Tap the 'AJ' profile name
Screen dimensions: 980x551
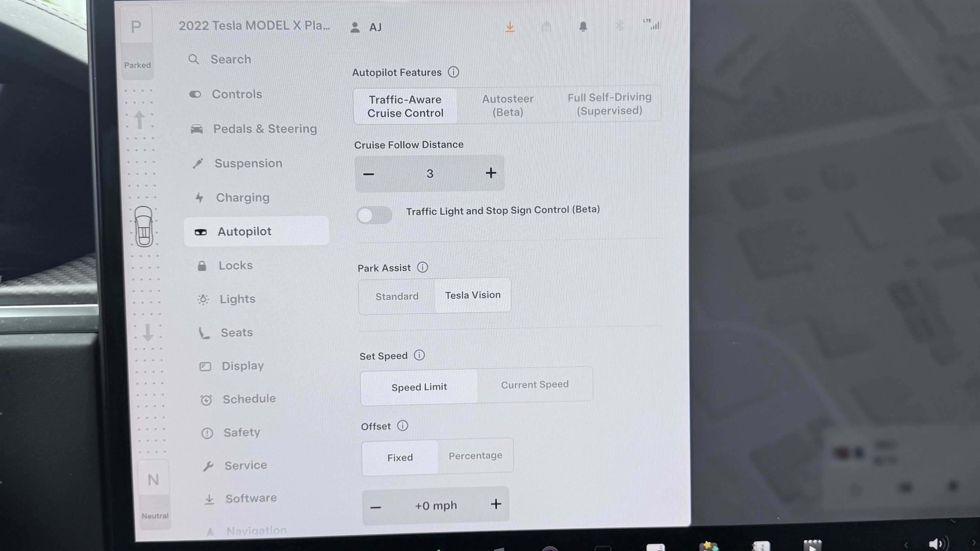(x=375, y=27)
